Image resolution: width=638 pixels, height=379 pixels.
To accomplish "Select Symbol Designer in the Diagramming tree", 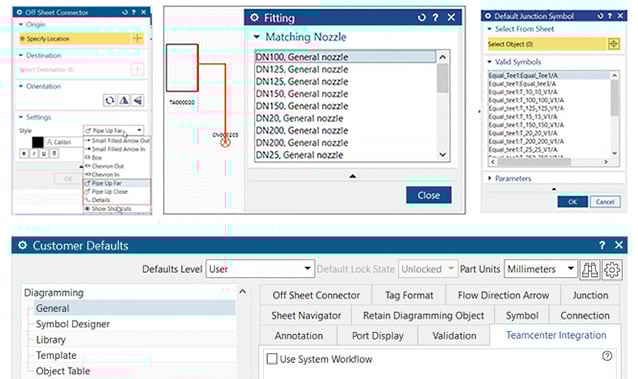I will coord(73,324).
